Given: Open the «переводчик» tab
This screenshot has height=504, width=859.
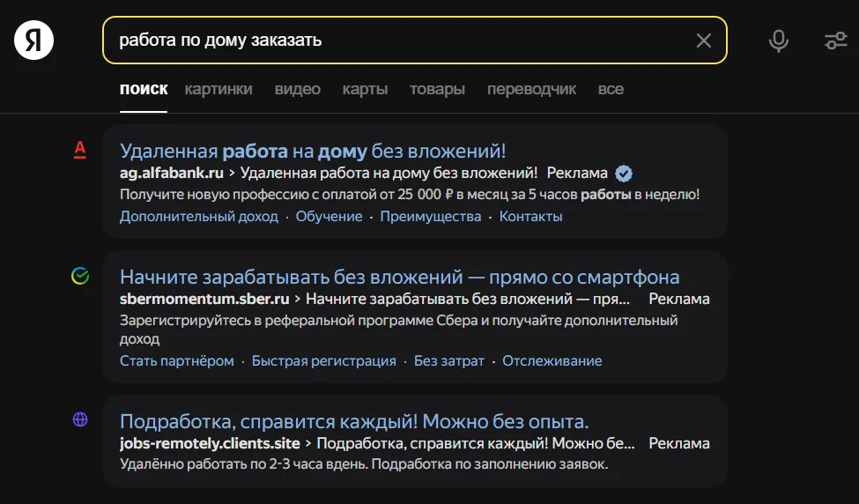Looking at the screenshot, I should [x=531, y=89].
